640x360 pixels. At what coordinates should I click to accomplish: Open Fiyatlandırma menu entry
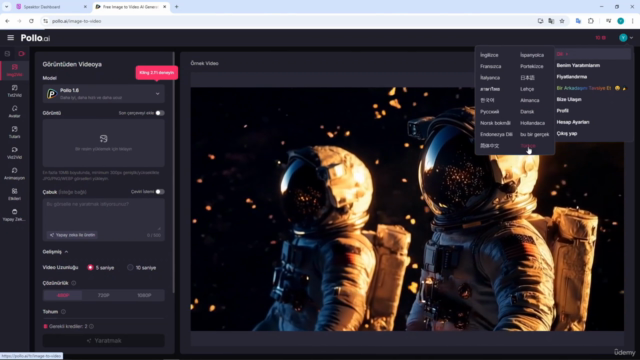point(571,77)
